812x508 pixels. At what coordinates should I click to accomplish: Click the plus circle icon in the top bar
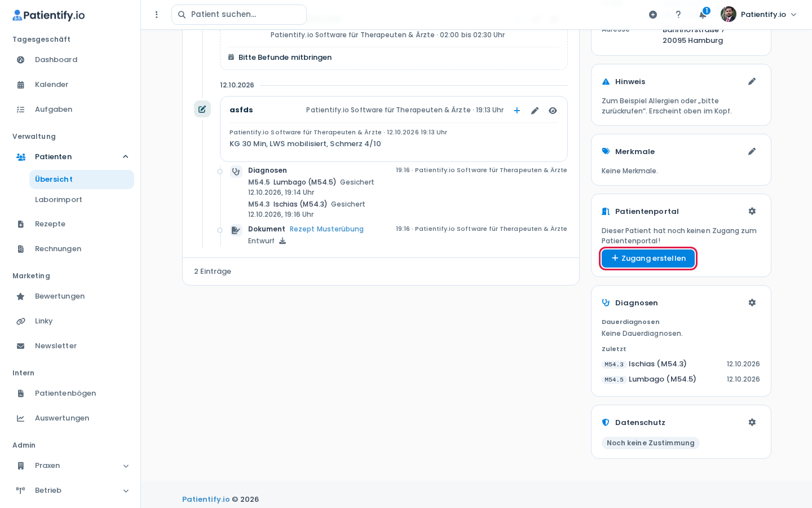click(x=653, y=15)
